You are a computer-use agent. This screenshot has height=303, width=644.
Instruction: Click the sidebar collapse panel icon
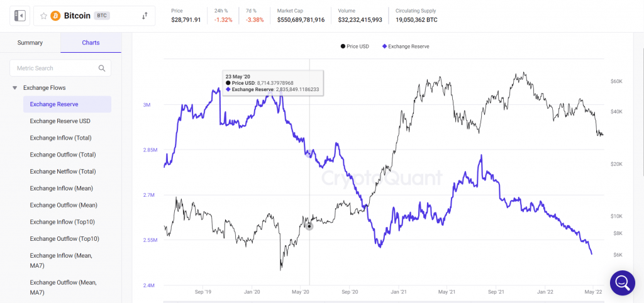(19, 16)
